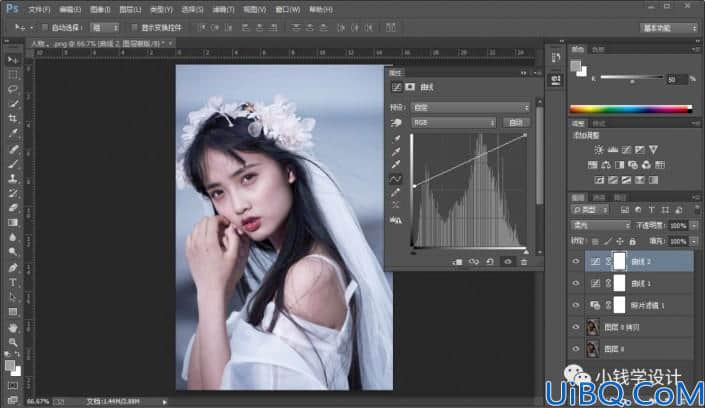Open the 图层(L) menu
Image resolution: width=705 pixels, height=408 pixels.
pos(130,9)
